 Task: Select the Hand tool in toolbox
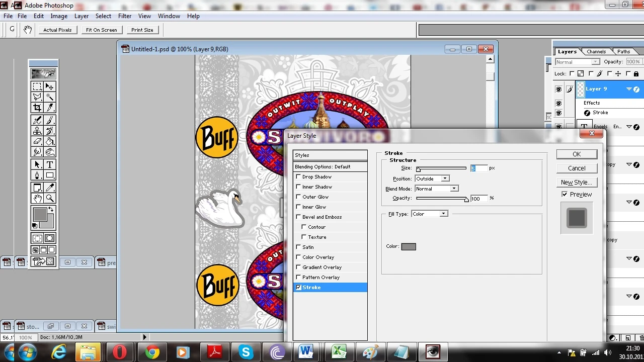tap(37, 198)
